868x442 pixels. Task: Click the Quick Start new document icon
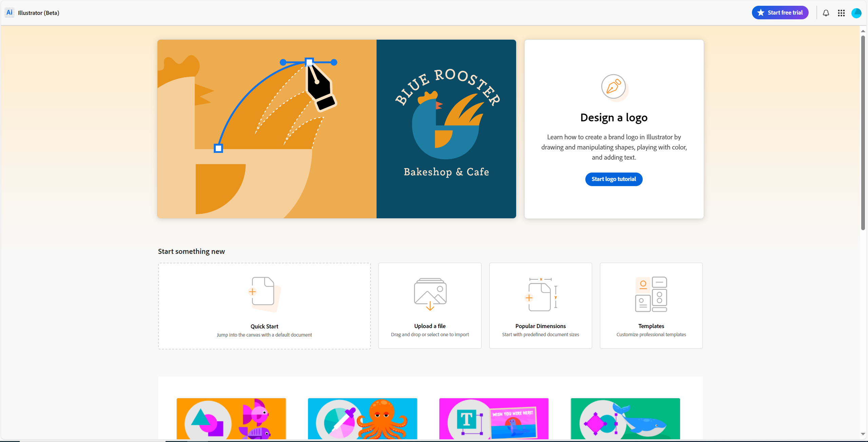click(x=264, y=293)
